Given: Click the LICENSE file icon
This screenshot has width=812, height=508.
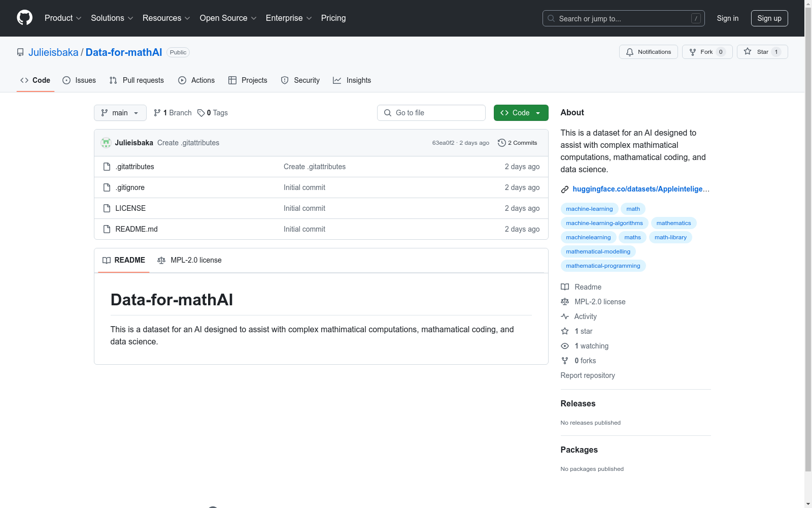Looking at the screenshot, I should point(107,208).
